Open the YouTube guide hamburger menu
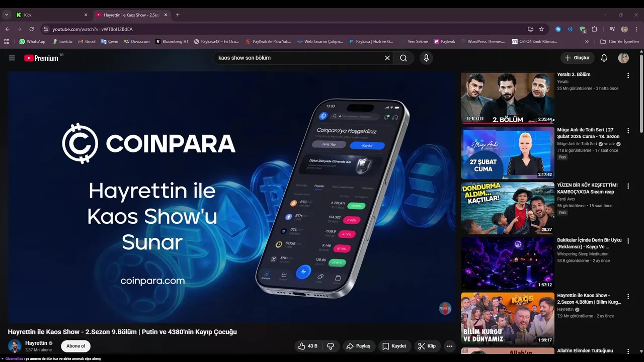644x362 pixels. click(x=12, y=58)
